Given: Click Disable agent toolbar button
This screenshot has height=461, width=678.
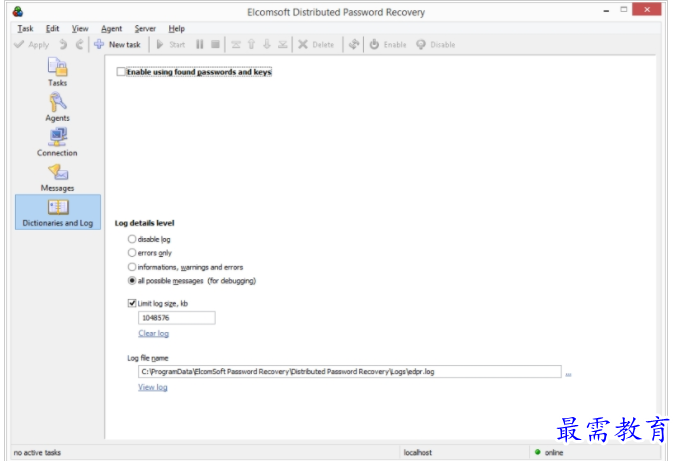Looking at the screenshot, I should point(435,45).
